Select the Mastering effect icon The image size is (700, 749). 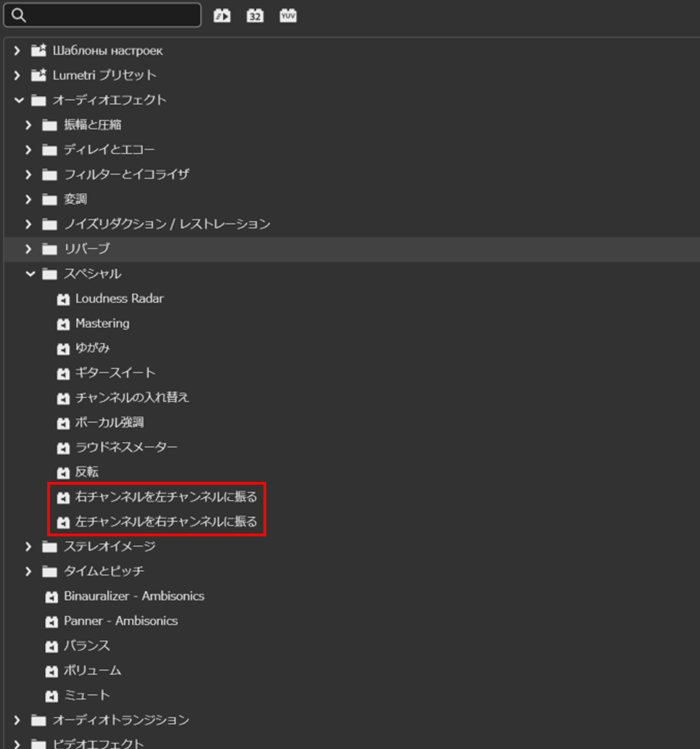(63, 324)
